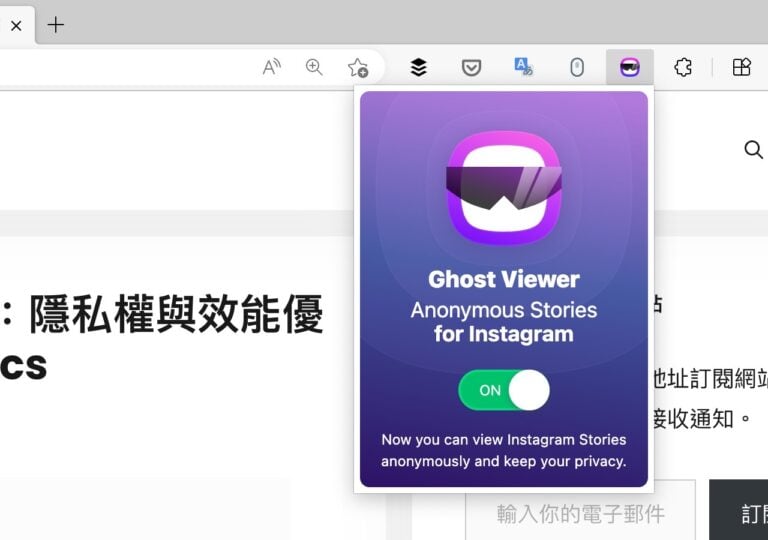768x540 pixels.
Task: Click the large Ghost Viewer logo
Action: [x=504, y=188]
